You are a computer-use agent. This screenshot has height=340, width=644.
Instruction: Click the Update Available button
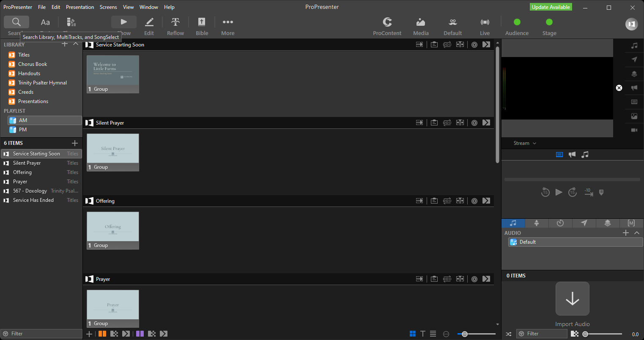click(551, 7)
